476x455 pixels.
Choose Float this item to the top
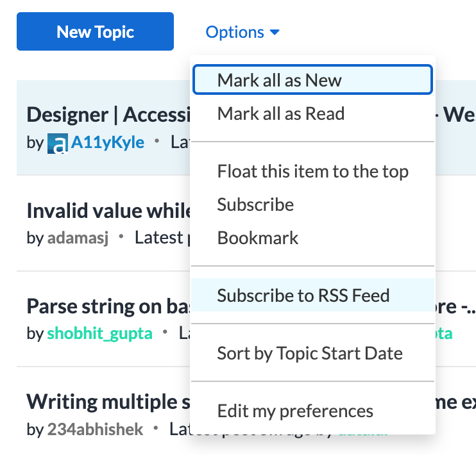pyautogui.click(x=312, y=172)
